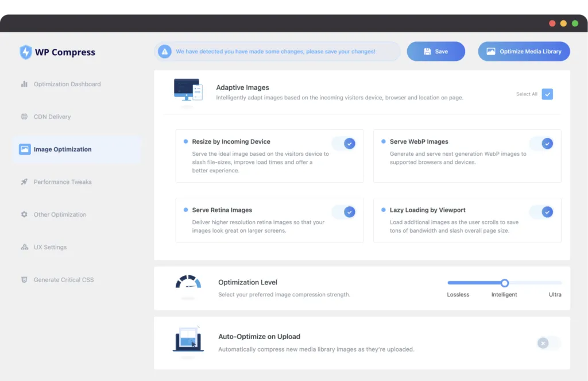This screenshot has width=588, height=381.
Task: Click the WP Compress shield logo
Action: coord(26,52)
